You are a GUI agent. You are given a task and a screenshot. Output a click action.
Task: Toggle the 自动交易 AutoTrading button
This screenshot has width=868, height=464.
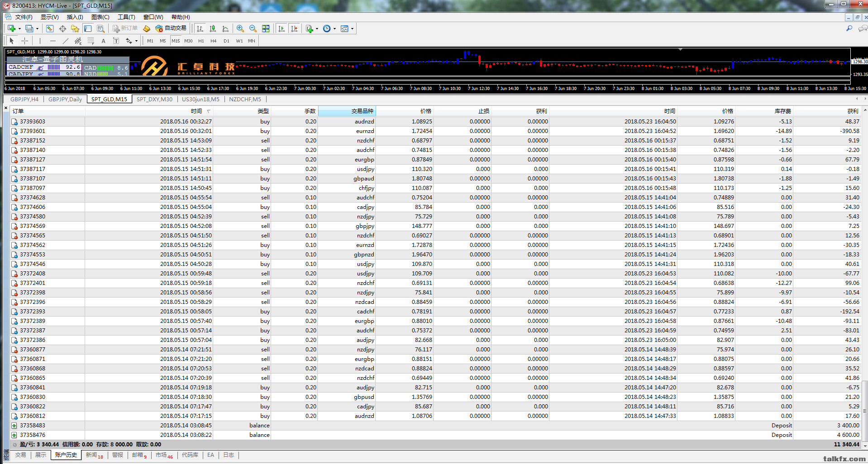171,28
